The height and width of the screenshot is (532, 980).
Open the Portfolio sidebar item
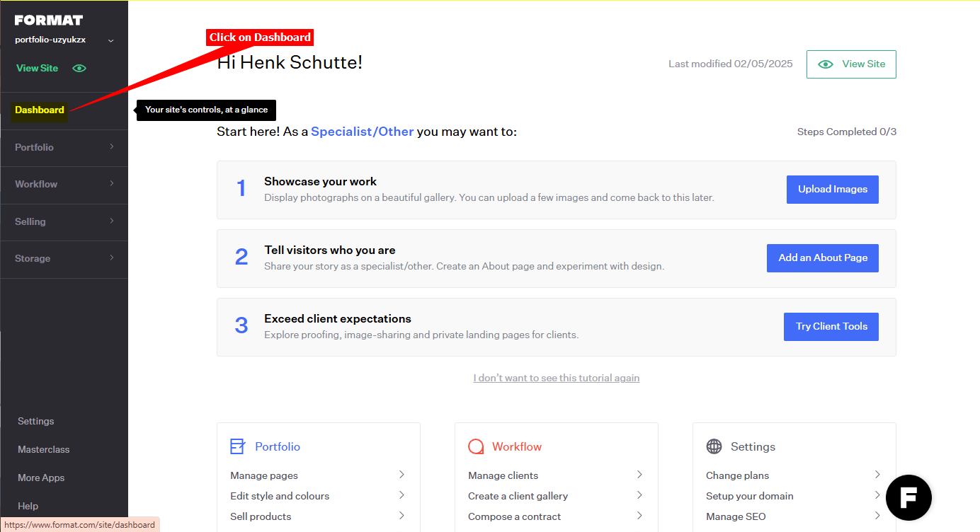[x=34, y=147]
